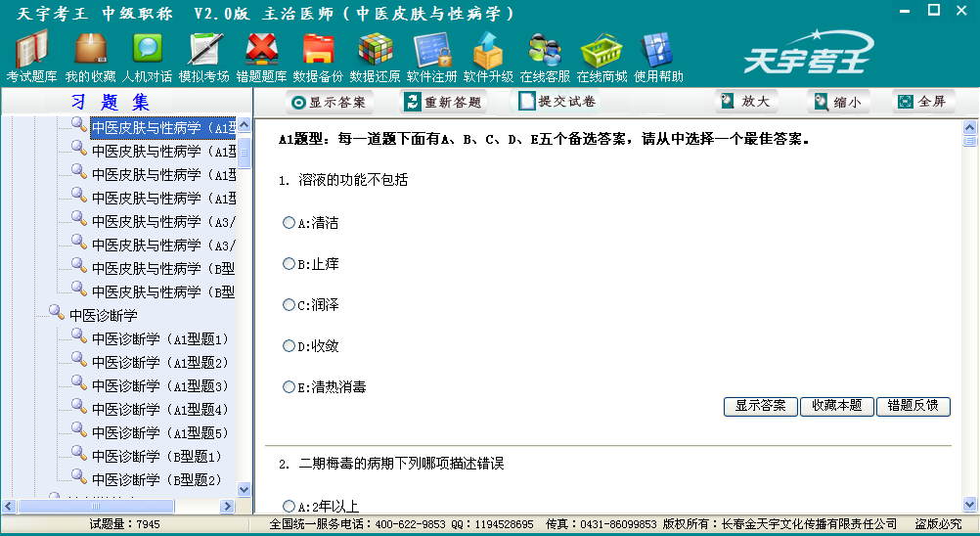Click 重新答题 restart answering button

point(444,102)
